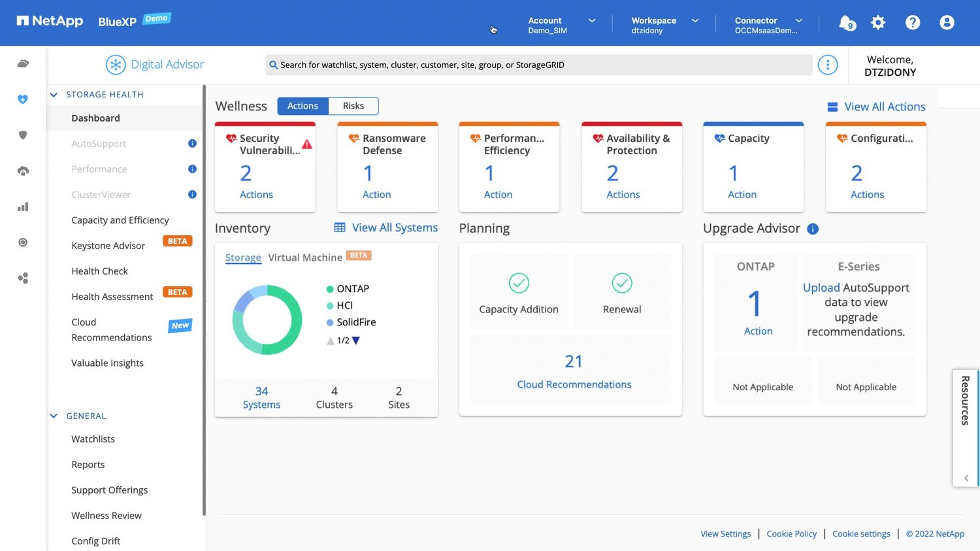Open the user profile icon
980x551 pixels.
point(946,23)
